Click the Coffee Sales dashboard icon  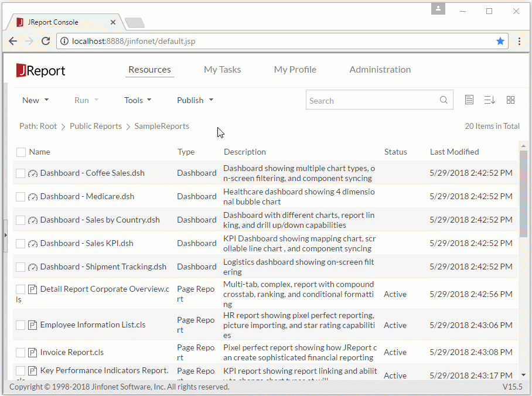(33, 173)
